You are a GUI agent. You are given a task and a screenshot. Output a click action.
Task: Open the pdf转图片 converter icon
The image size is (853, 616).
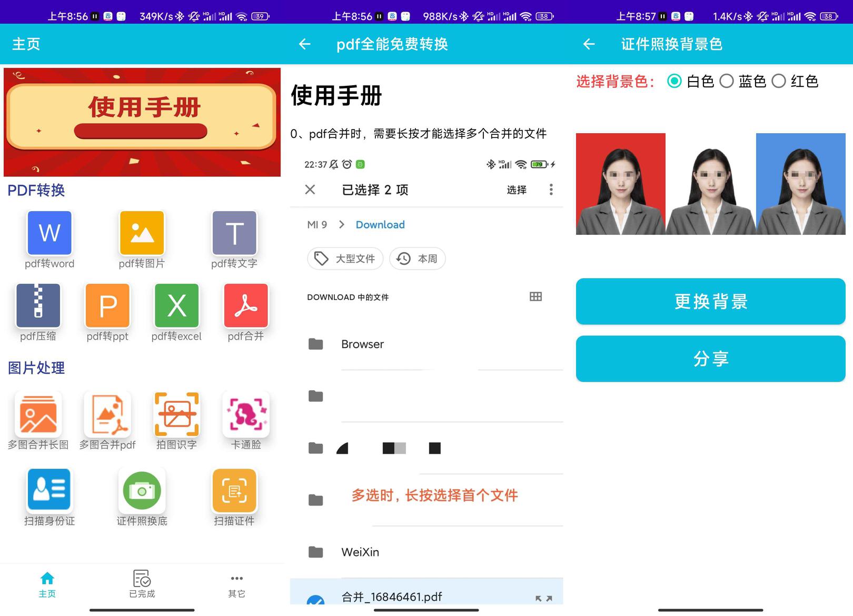142,233
